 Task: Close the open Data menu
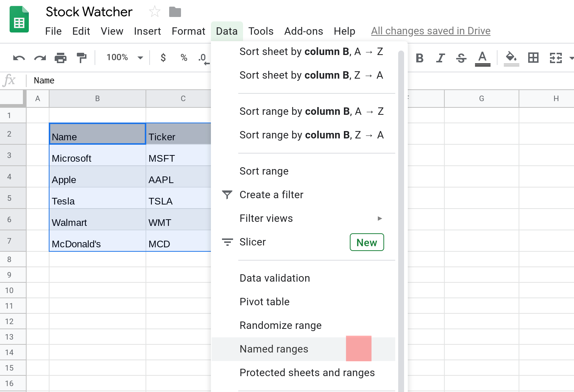coord(227,31)
